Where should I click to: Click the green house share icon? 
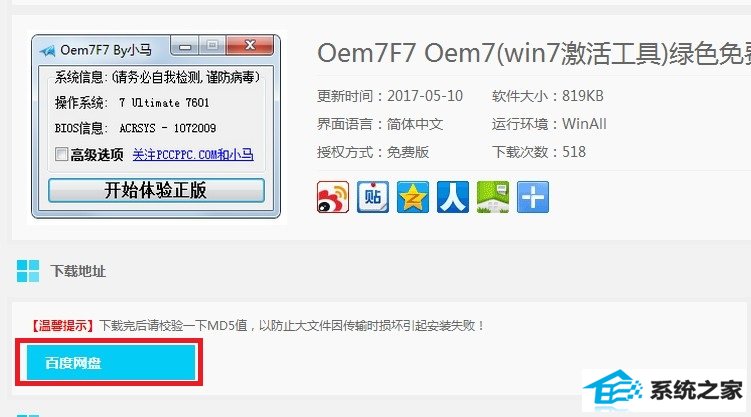pyautogui.click(x=493, y=197)
